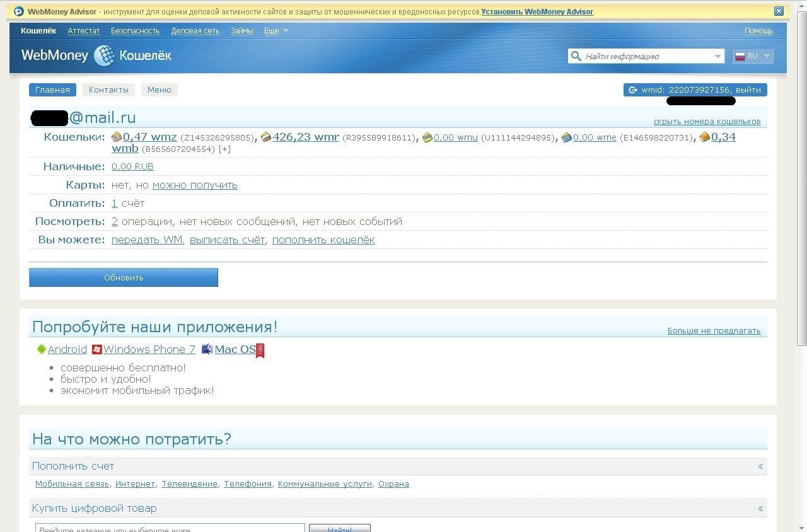Click выписать счёт link
This screenshot has height=532, width=807.
click(x=228, y=240)
